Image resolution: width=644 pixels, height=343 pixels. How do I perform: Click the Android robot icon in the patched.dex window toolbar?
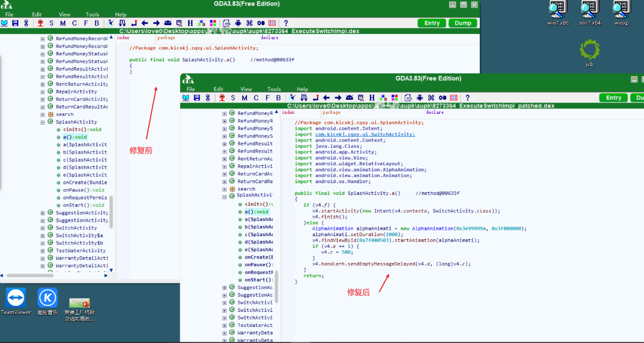420,98
